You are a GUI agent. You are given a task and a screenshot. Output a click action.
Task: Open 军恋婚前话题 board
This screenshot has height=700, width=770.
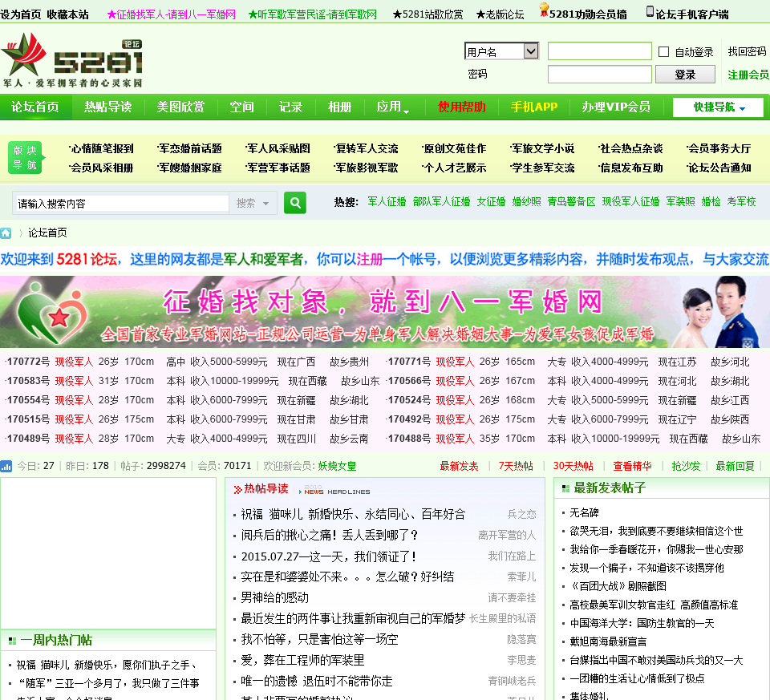pyautogui.click(x=189, y=148)
